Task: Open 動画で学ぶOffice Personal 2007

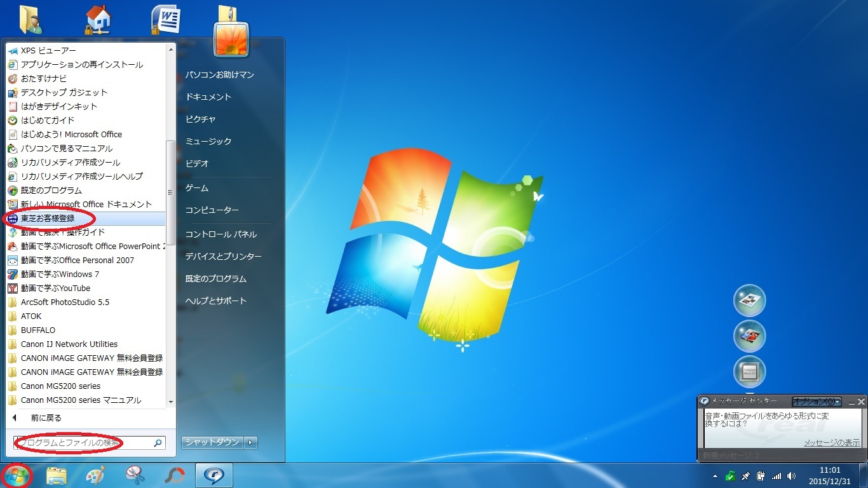Action: point(86,260)
